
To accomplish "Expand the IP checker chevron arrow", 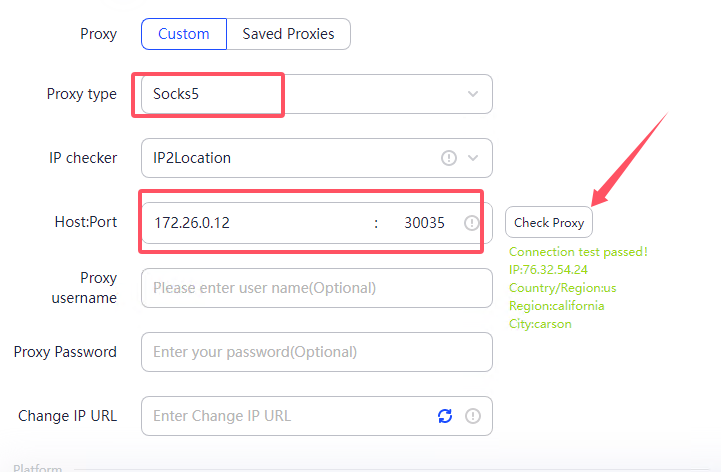I will pyautogui.click(x=473, y=158).
